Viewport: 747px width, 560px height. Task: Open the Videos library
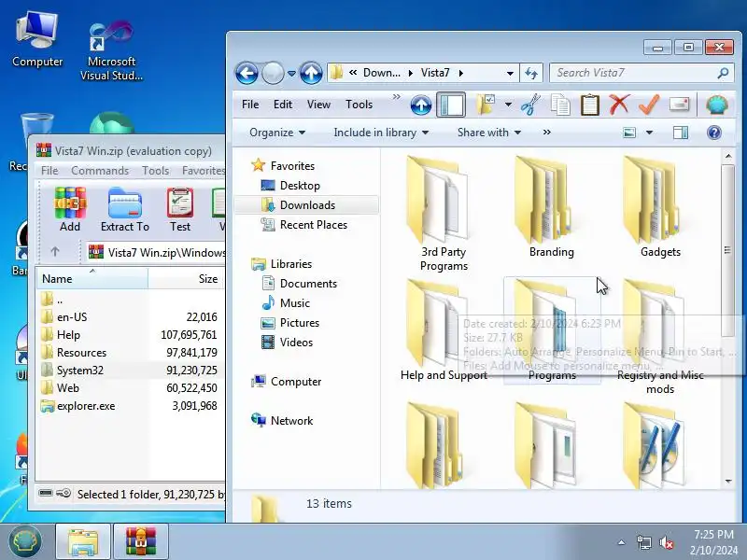coord(296,342)
